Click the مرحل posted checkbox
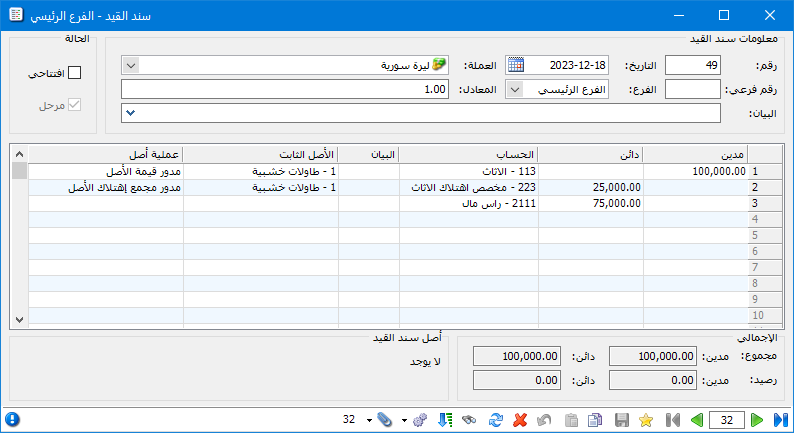 [74, 105]
